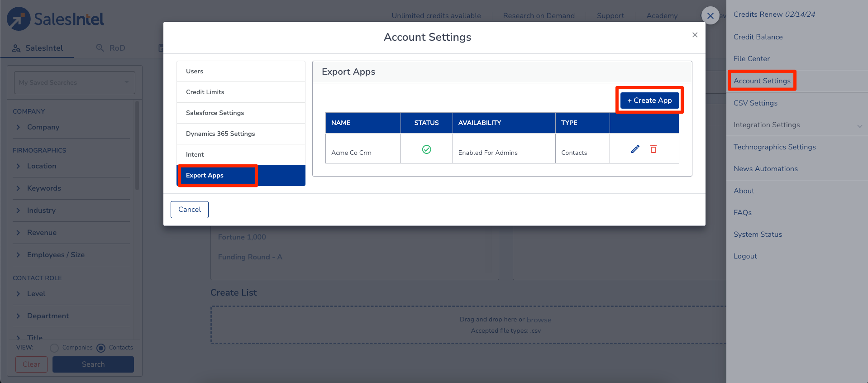This screenshot has width=868, height=383.
Task: Select the Companies view radio button
Action: point(54,348)
